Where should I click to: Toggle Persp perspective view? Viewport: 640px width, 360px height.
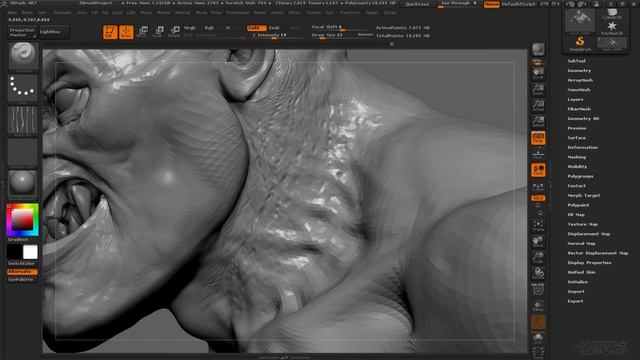pyautogui.click(x=538, y=138)
